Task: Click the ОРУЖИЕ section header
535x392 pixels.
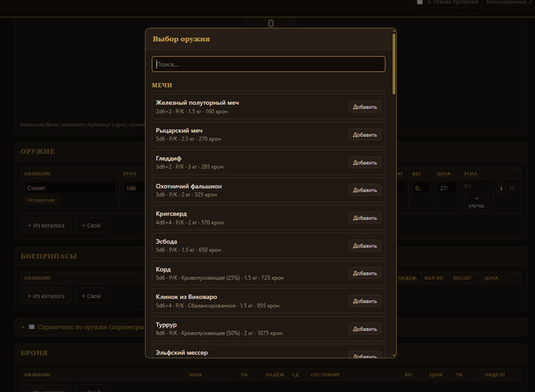Action: point(37,151)
